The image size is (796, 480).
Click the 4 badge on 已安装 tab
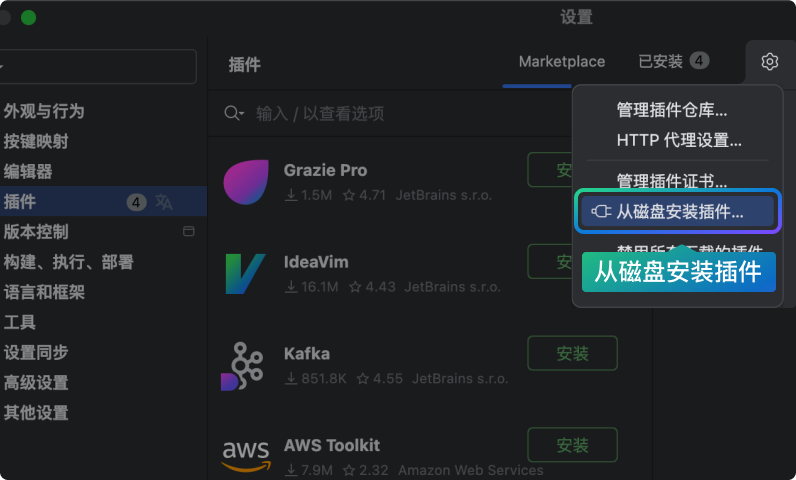pos(699,61)
